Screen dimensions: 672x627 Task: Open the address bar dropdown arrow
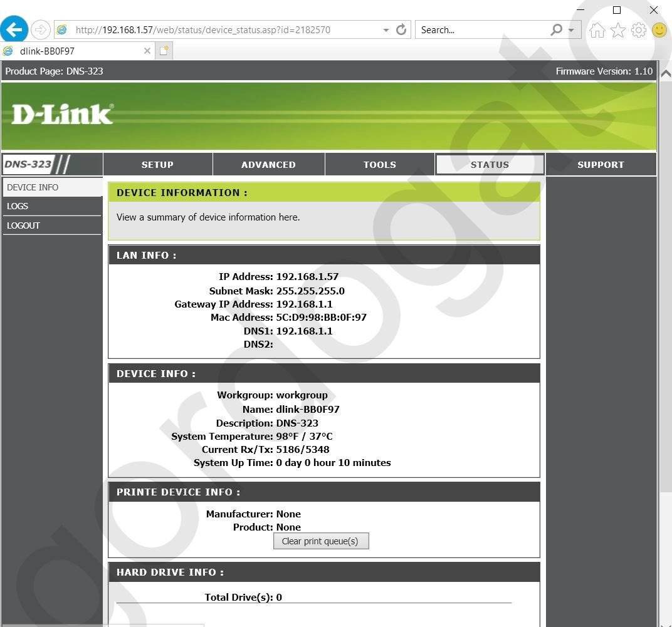click(x=386, y=29)
